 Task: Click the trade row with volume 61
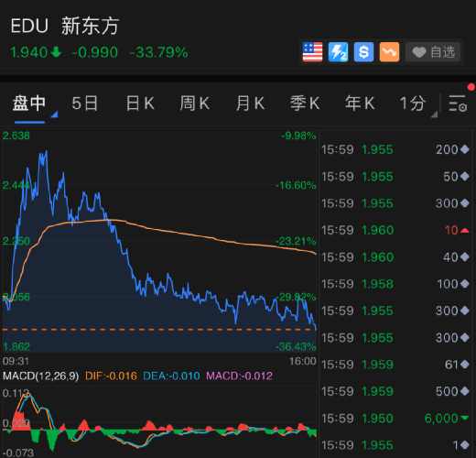(x=395, y=365)
